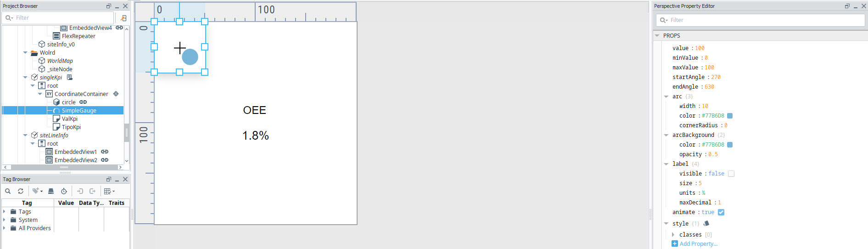Click the OEE label on canvas
868x249 pixels.
coord(255,110)
